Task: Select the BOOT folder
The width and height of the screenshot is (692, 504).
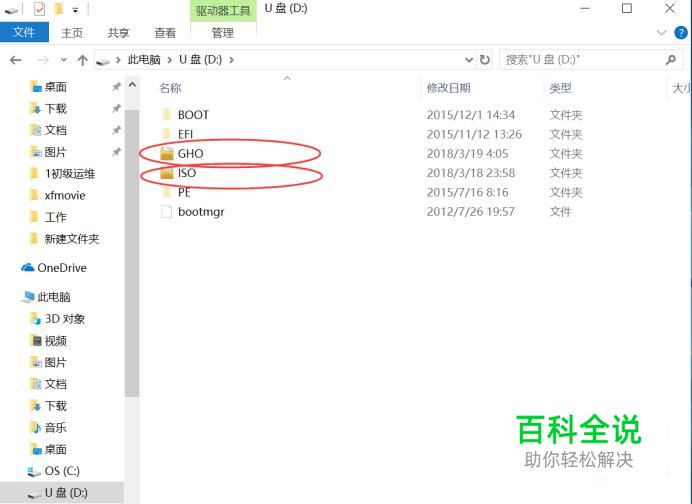Action: click(x=185, y=115)
